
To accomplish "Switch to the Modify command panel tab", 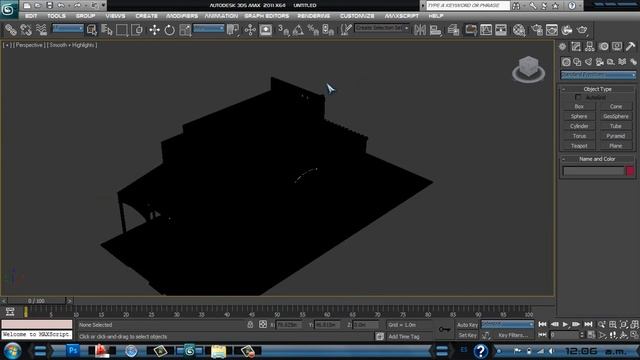I will click(x=576, y=47).
